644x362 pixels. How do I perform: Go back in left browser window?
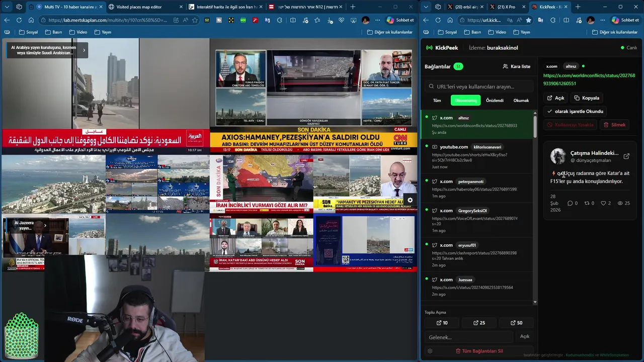coord(7,20)
